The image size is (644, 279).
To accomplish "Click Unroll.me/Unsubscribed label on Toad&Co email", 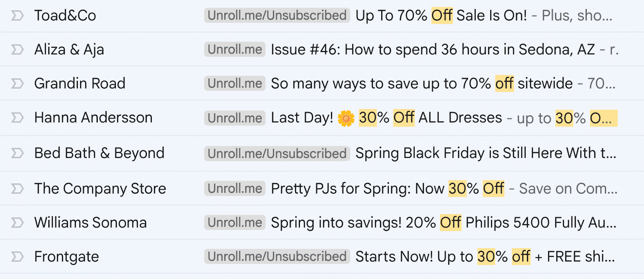I will pyautogui.click(x=277, y=16).
